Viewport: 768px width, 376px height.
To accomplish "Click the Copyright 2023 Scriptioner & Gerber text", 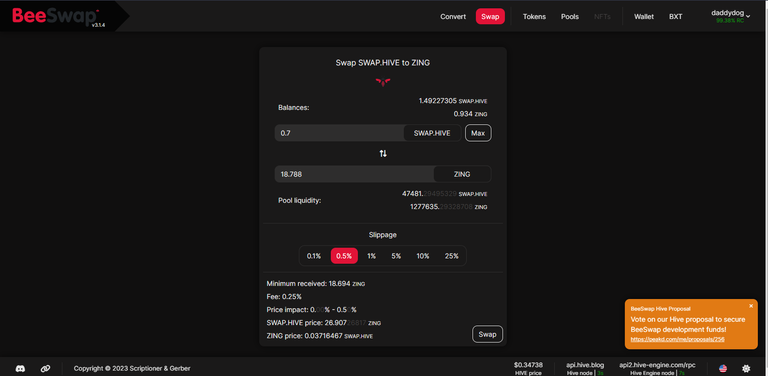I will coord(132,368).
